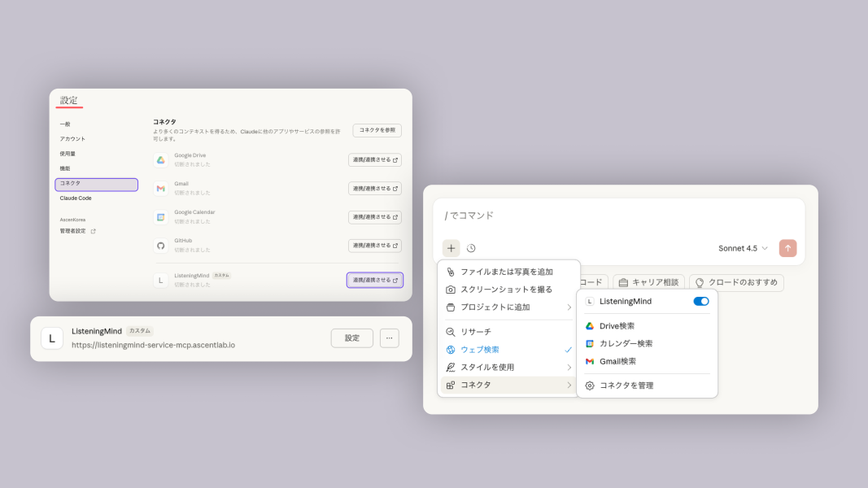This screenshot has height=488, width=868.
Task: Select Drive検索 in the ListeningMind submenu
Action: coord(616,325)
